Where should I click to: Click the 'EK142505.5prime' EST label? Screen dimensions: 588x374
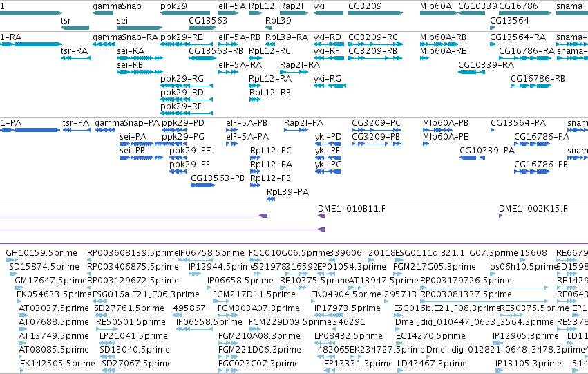57,364
